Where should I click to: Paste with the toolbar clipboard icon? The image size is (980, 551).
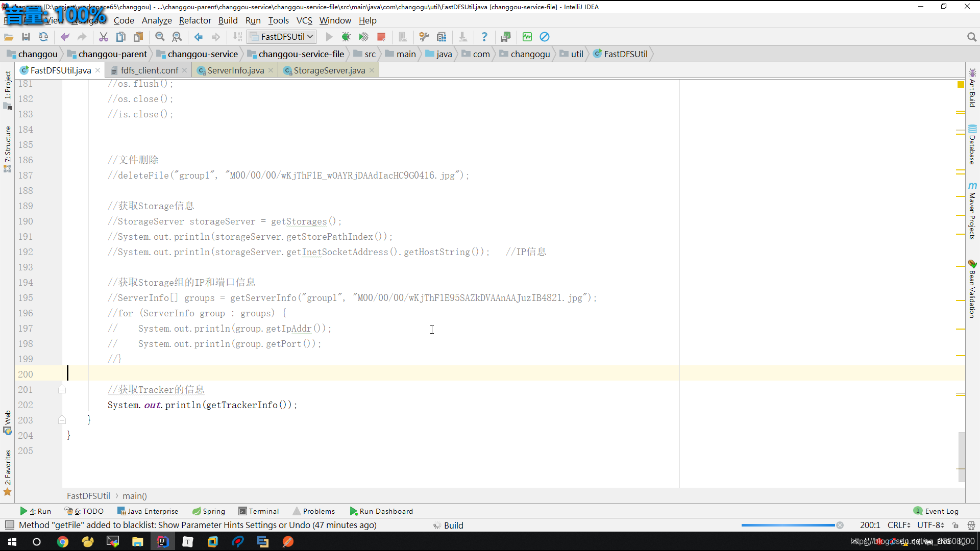[x=138, y=37]
